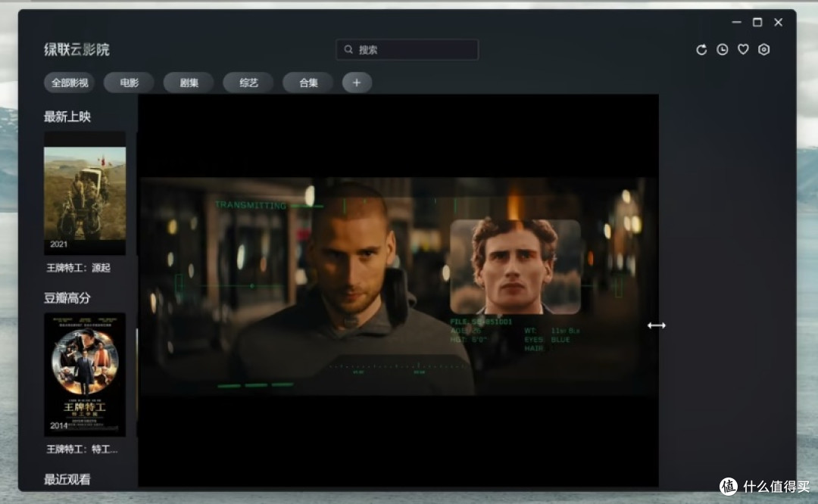Click the 最近观看 section heading
The image size is (818, 504).
pos(67,480)
